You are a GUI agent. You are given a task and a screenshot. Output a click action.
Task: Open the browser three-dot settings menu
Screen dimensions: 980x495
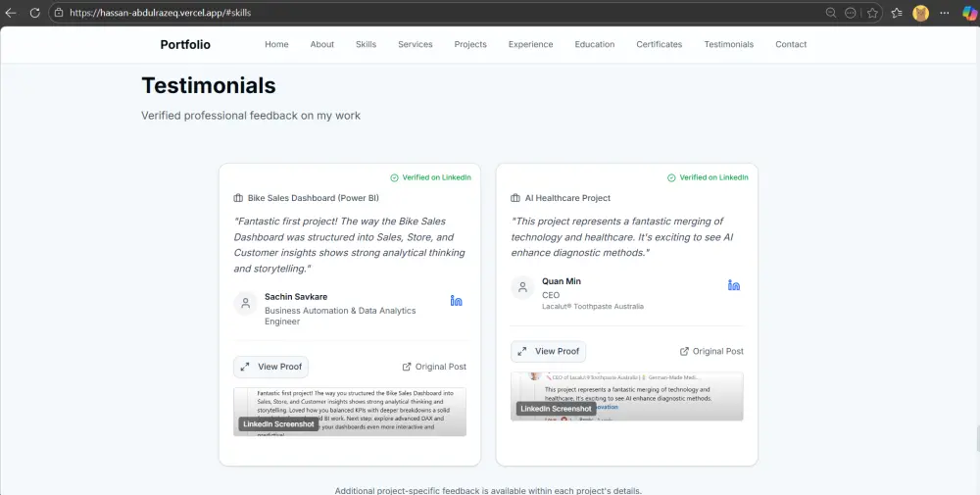945,13
